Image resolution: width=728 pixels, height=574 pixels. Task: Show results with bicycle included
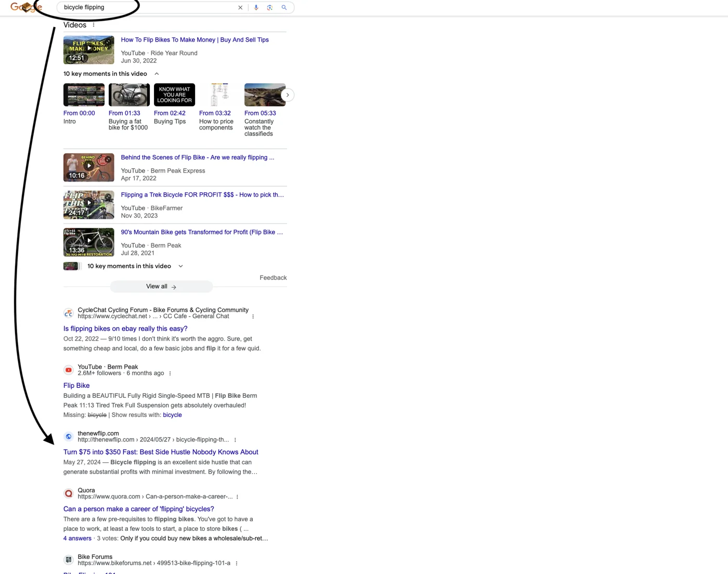click(x=172, y=415)
